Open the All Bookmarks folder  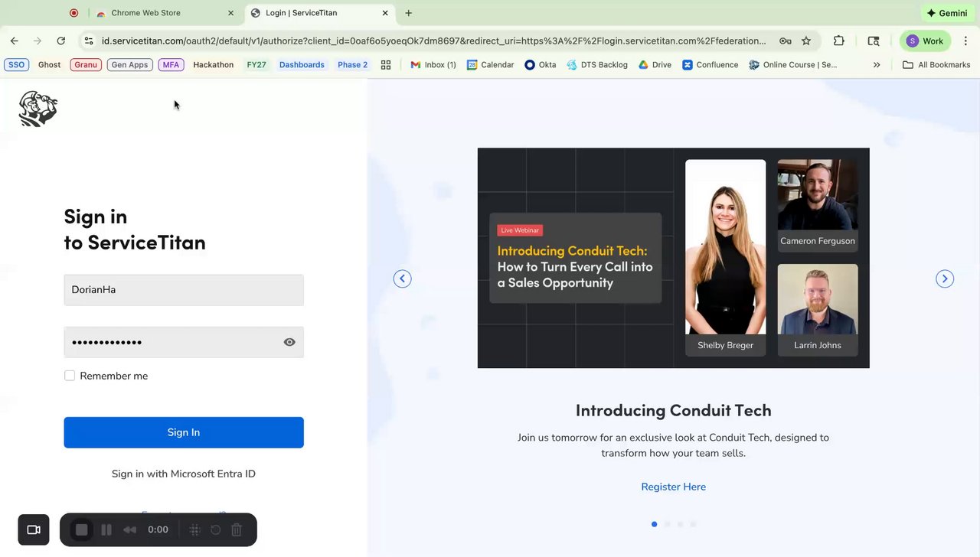[936, 65]
